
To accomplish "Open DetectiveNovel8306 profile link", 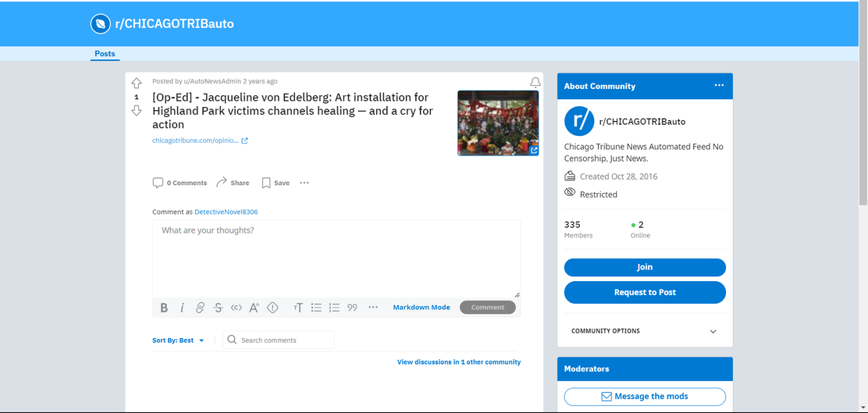I will (x=226, y=212).
